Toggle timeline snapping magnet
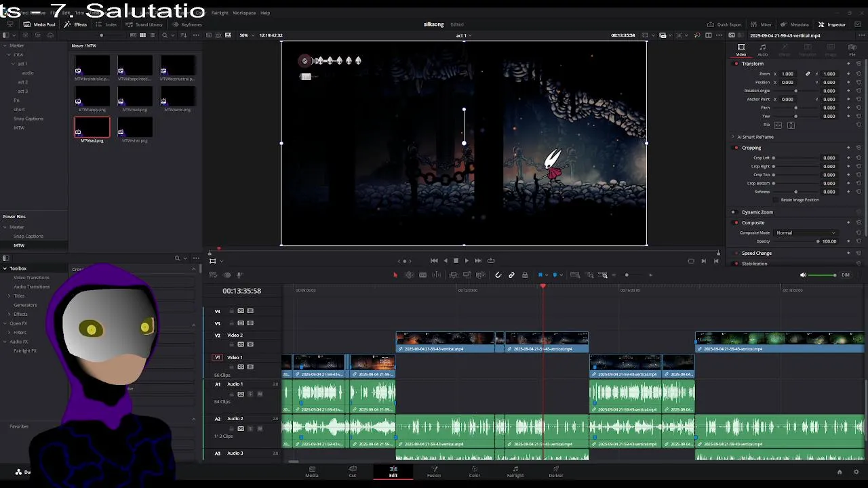868x488 pixels. (498, 275)
